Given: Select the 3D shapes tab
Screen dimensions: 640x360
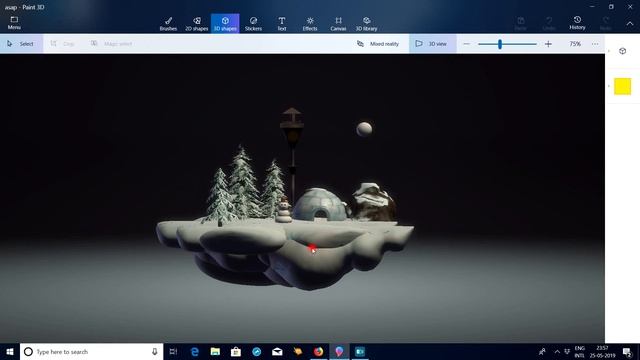Looking at the screenshot, I should click(x=225, y=24).
